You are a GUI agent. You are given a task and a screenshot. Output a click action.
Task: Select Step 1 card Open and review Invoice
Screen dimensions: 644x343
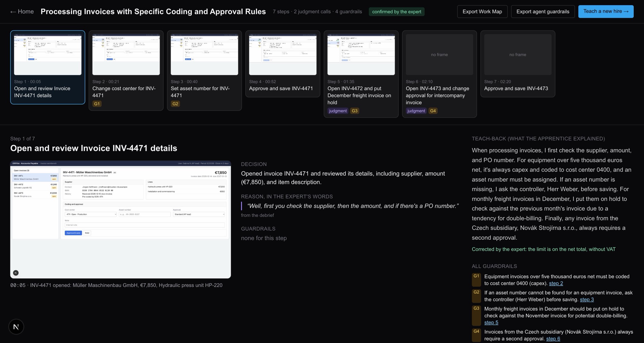pos(48,67)
